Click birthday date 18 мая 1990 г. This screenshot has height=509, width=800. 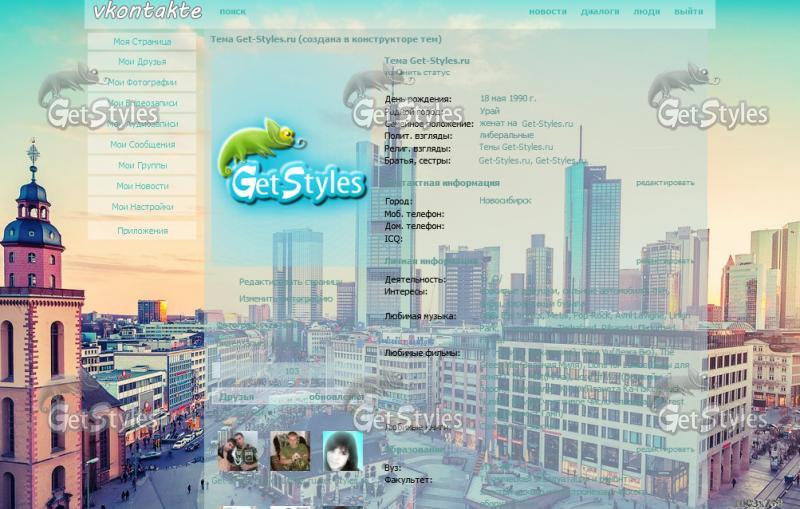(508, 98)
